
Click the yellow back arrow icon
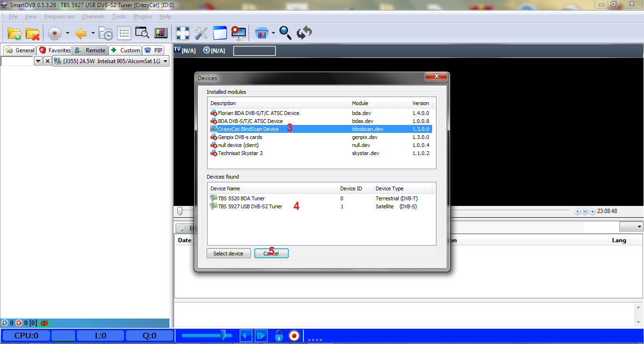click(x=81, y=33)
